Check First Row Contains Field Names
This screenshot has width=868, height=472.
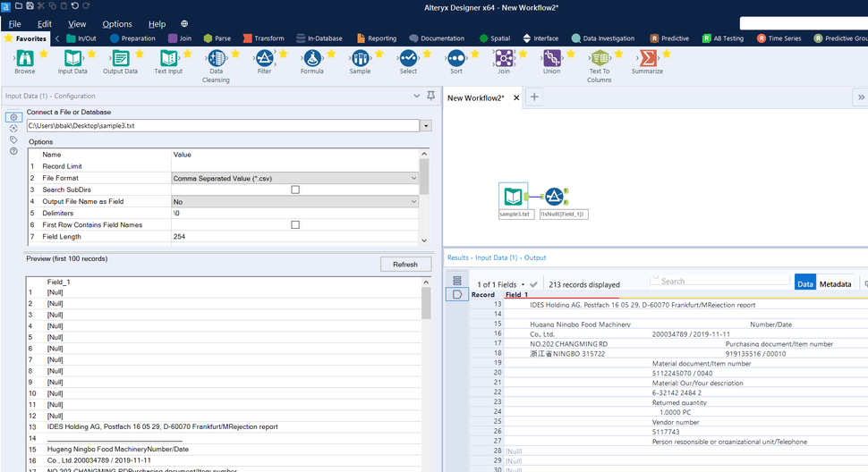pyautogui.click(x=295, y=224)
